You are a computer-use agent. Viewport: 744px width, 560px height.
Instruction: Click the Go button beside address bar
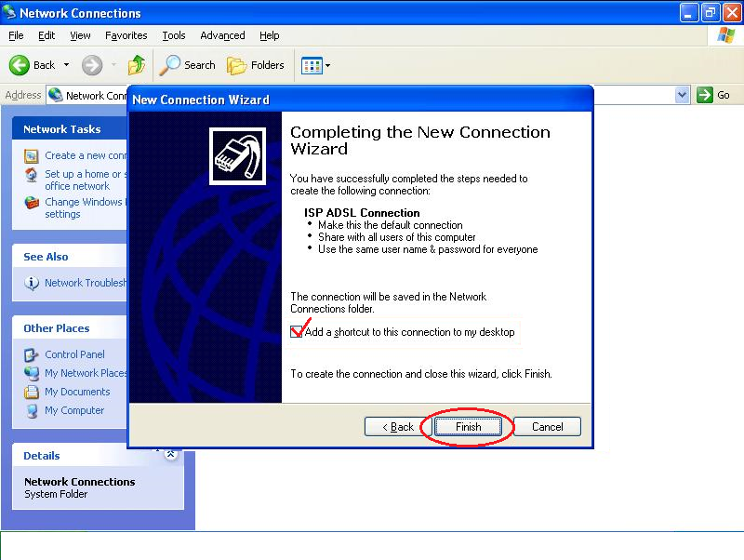tap(714, 95)
